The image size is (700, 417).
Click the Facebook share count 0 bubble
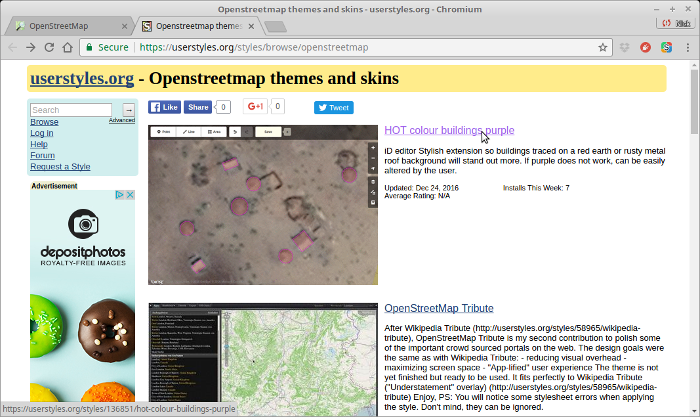pos(223,107)
